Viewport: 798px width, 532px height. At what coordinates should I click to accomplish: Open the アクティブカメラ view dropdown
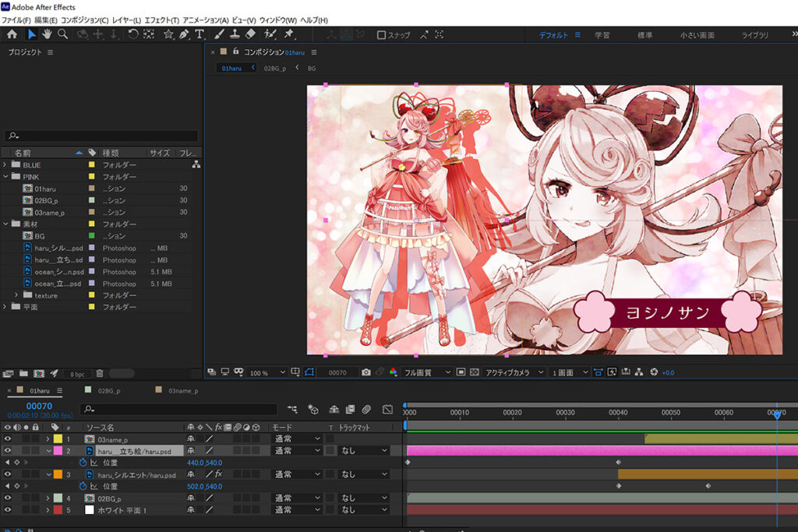point(514,373)
